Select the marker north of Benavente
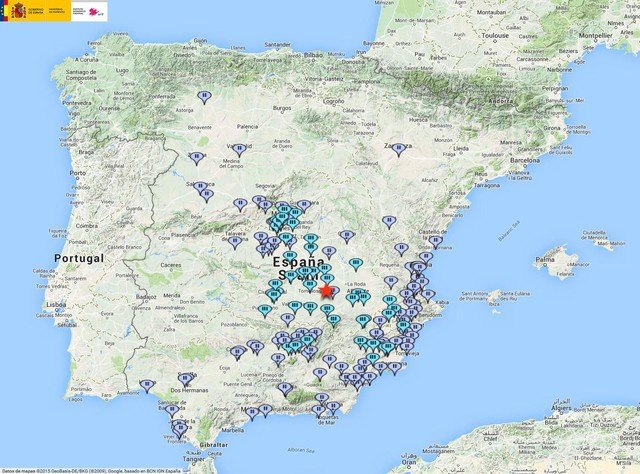 203,97
